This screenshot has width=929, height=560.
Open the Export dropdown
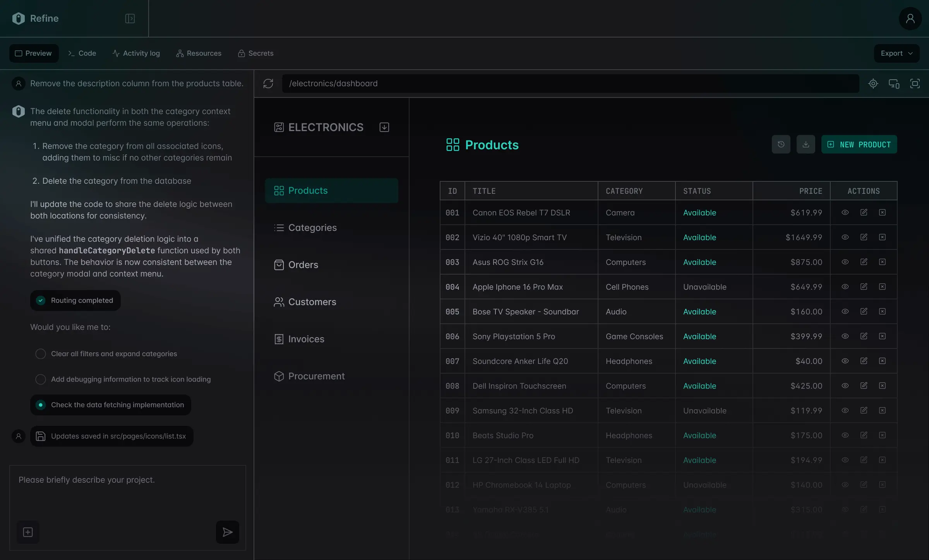pyautogui.click(x=896, y=53)
